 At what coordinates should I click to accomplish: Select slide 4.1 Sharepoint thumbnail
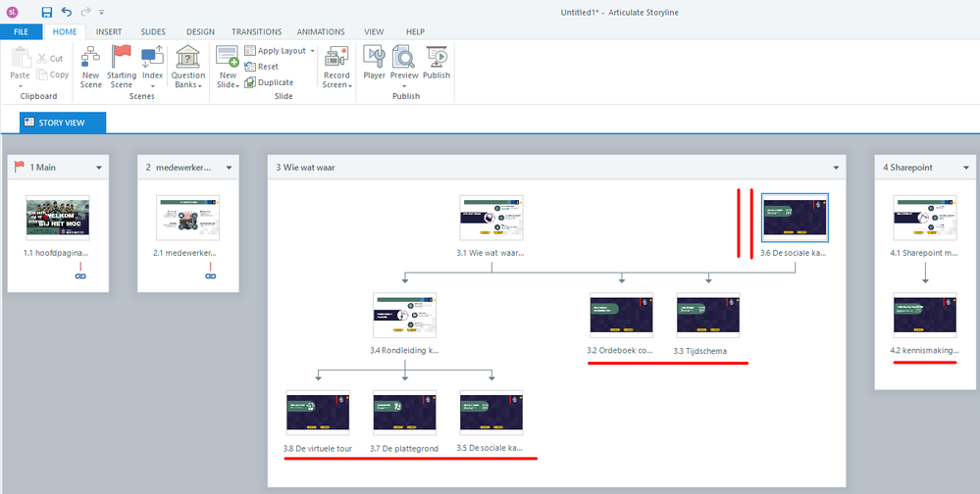click(925, 218)
